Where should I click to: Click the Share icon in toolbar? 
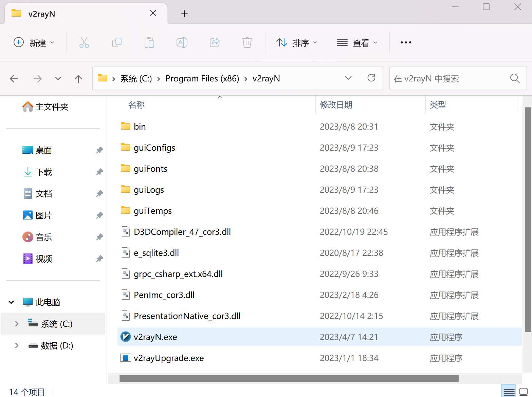pos(215,42)
